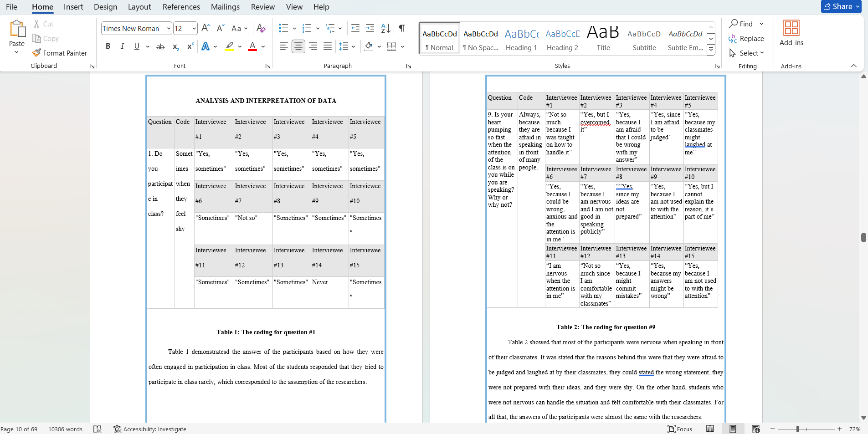Open the References tab

[x=181, y=7]
